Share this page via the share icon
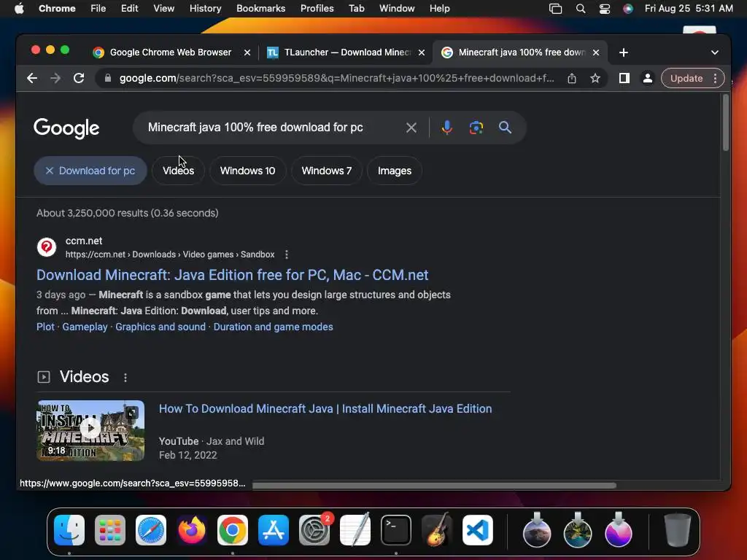The height and width of the screenshot is (560, 747). click(572, 78)
